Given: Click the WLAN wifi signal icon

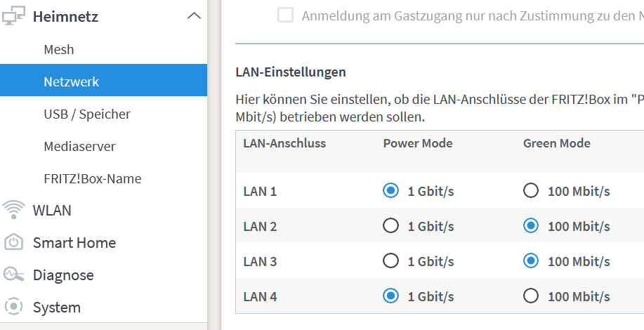Looking at the screenshot, I should click(x=13, y=210).
